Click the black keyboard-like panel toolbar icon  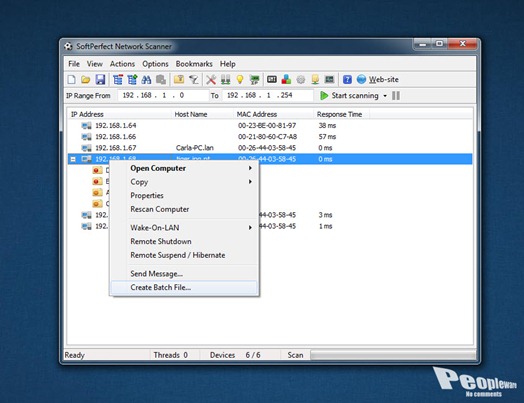(x=272, y=79)
